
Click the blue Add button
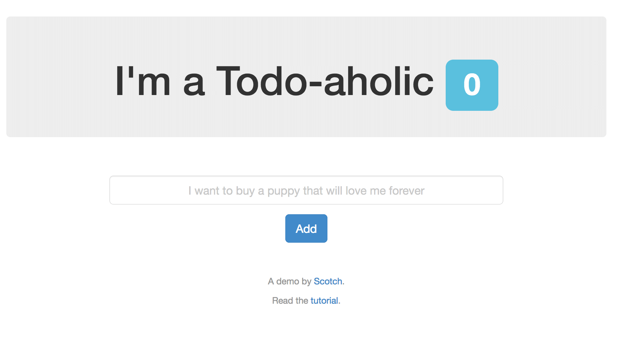(306, 228)
